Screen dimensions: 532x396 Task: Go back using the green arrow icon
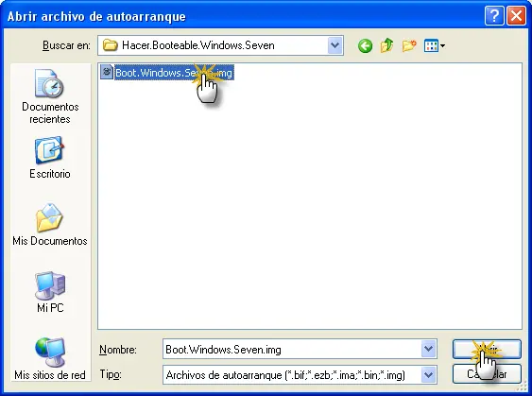tap(365, 45)
